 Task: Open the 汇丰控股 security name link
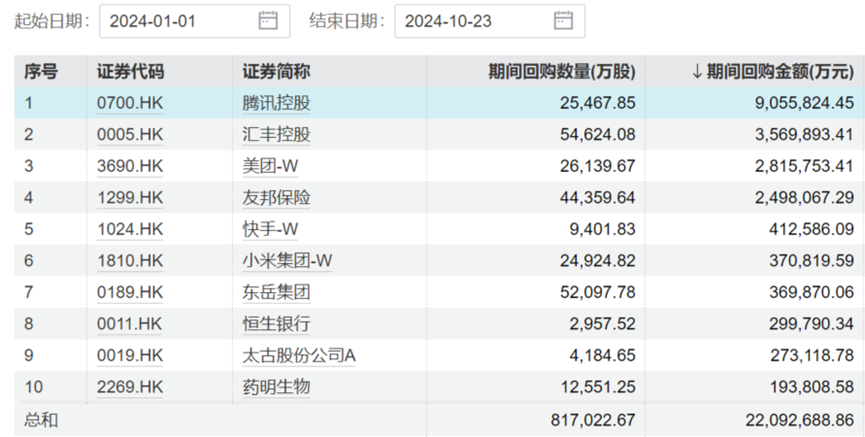(x=276, y=135)
